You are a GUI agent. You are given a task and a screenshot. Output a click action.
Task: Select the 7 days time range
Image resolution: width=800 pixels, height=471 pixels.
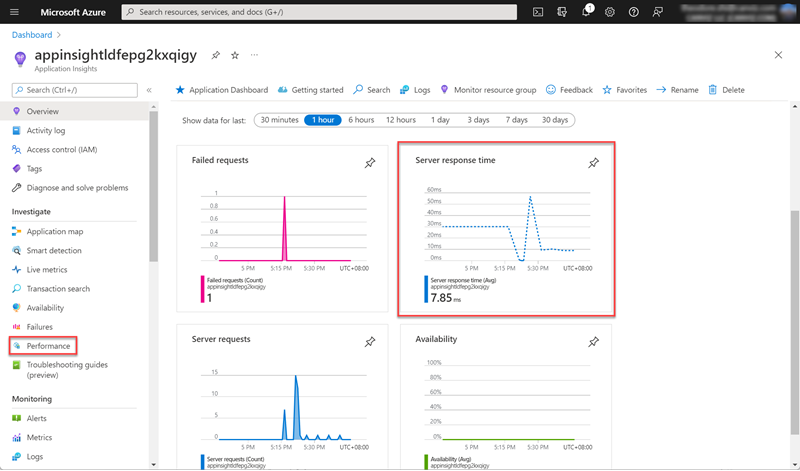(x=516, y=120)
